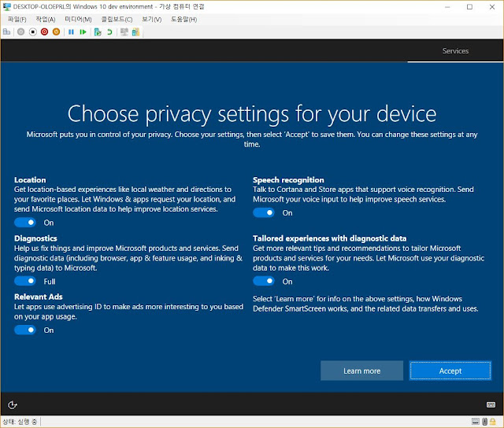The height and width of the screenshot is (428, 504).
Task: Turn off the Location toggle
Action: (x=25, y=222)
